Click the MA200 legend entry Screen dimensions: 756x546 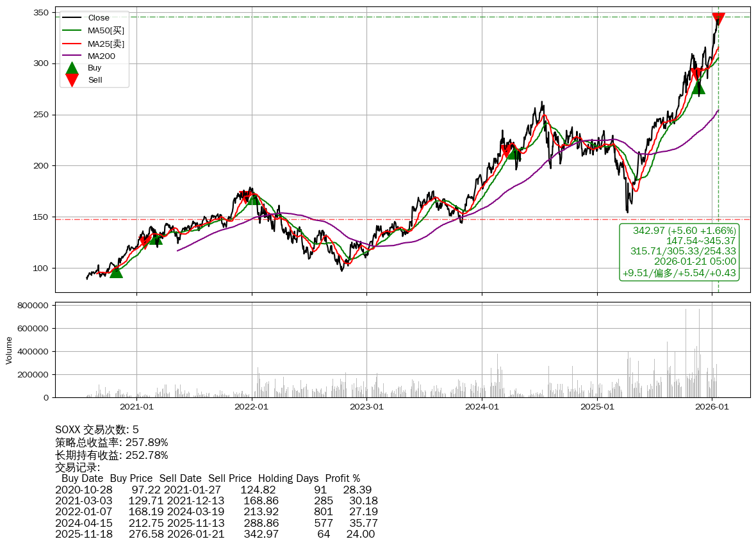[x=101, y=56]
